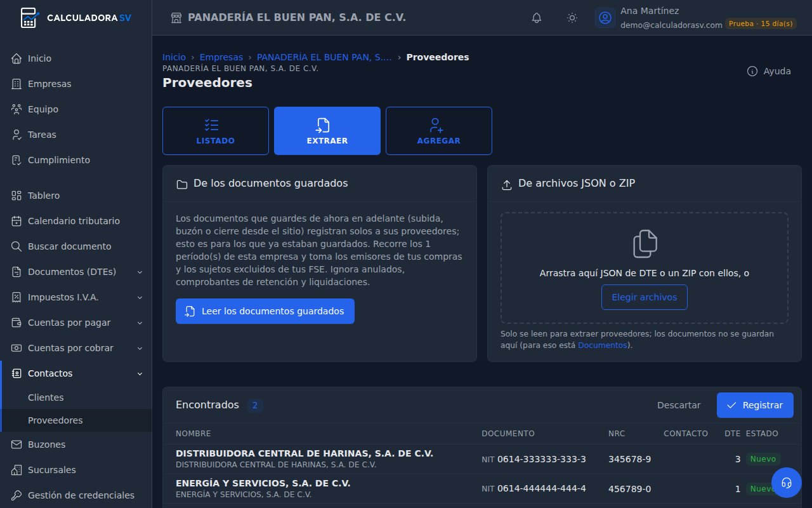Click the upload icon beside De archivos JSON o ZIP
Screen dimensions: 812x508
507,184
